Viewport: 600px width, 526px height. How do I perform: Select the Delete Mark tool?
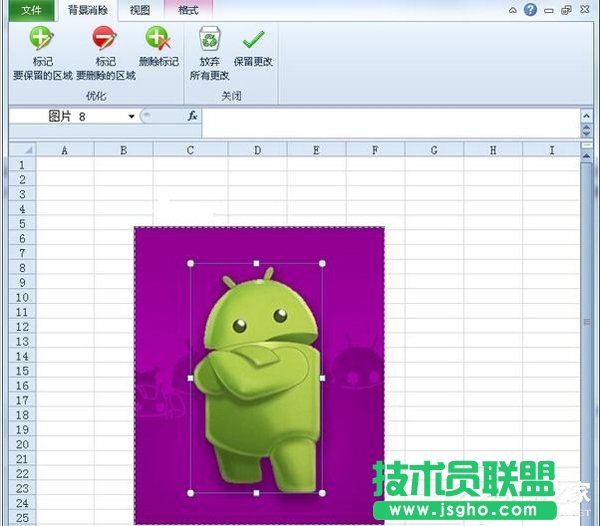coord(158,40)
